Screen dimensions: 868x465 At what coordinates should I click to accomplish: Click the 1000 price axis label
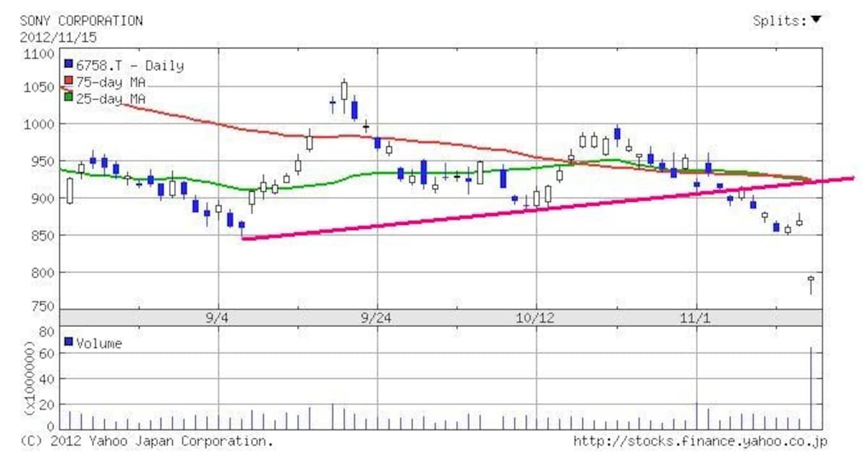(38, 124)
